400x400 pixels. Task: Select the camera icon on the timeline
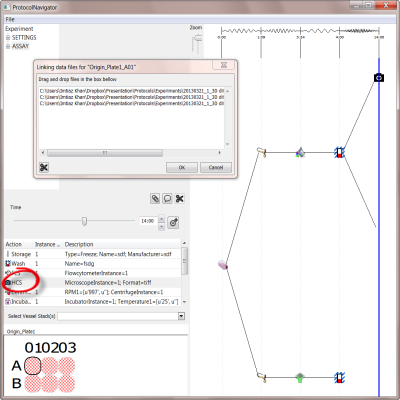point(379,78)
